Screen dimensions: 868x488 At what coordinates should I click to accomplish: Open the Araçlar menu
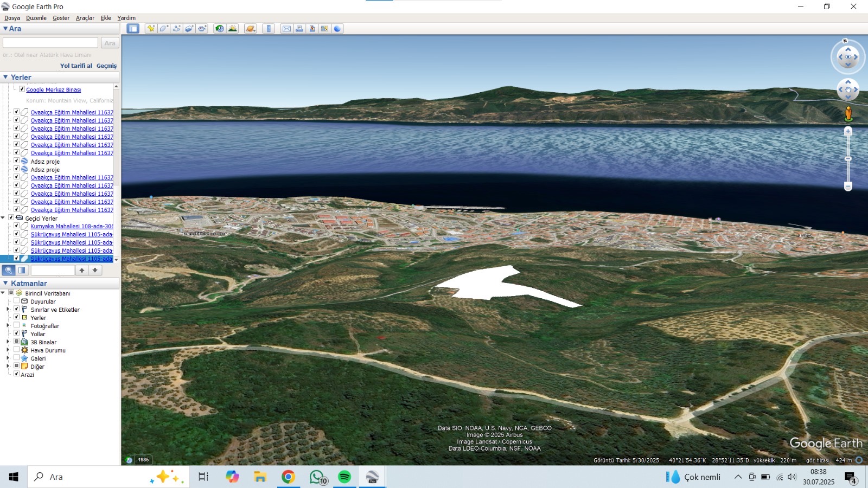tap(85, 18)
